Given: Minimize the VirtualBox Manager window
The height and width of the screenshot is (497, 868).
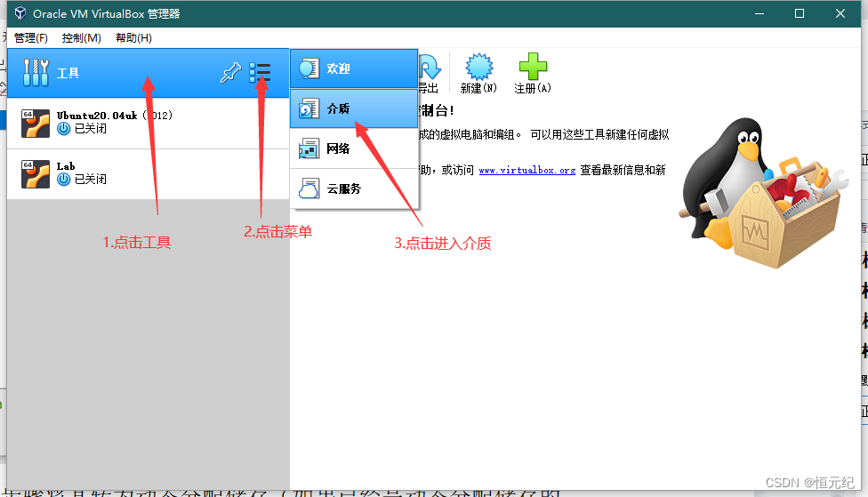Looking at the screenshot, I should coord(759,13).
